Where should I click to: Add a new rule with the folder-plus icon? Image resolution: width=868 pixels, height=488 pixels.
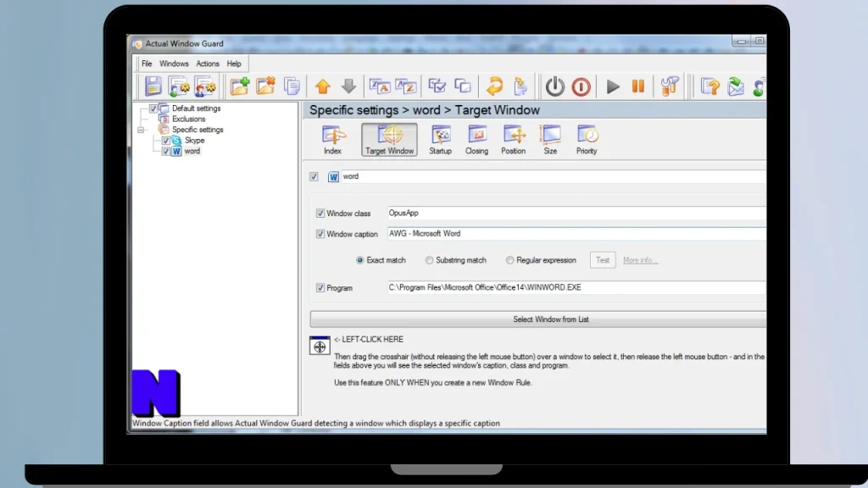(x=240, y=86)
